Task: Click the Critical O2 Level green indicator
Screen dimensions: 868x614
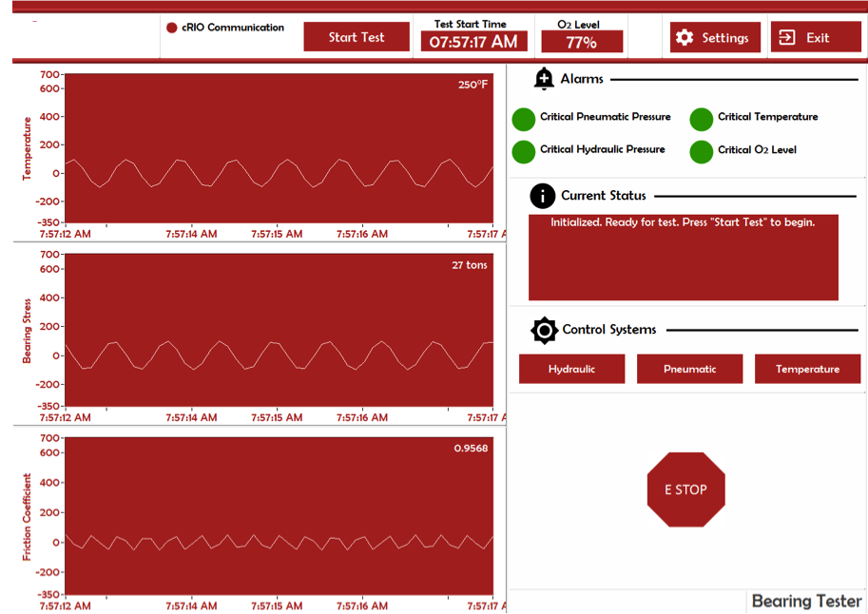Action: pos(702,152)
